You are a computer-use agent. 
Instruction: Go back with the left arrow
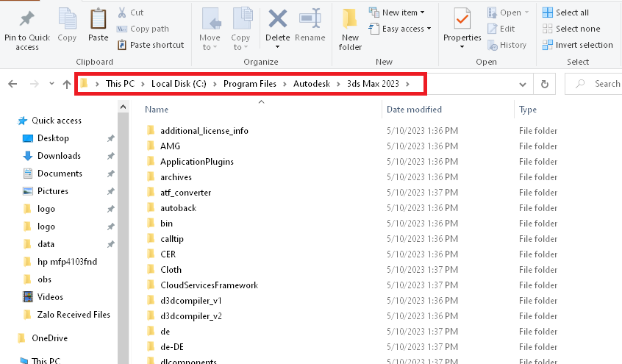pos(12,84)
